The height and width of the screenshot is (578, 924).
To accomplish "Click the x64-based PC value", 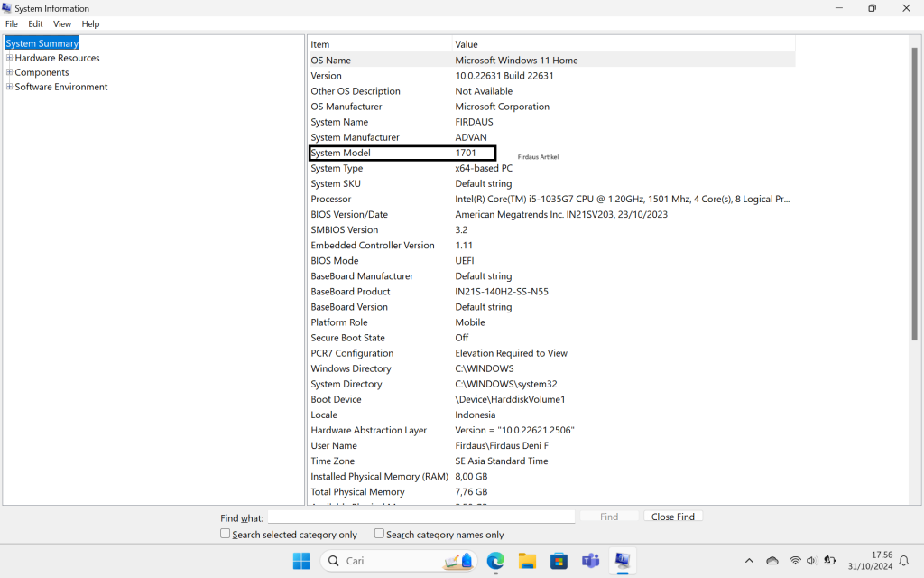I will pyautogui.click(x=484, y=168).
